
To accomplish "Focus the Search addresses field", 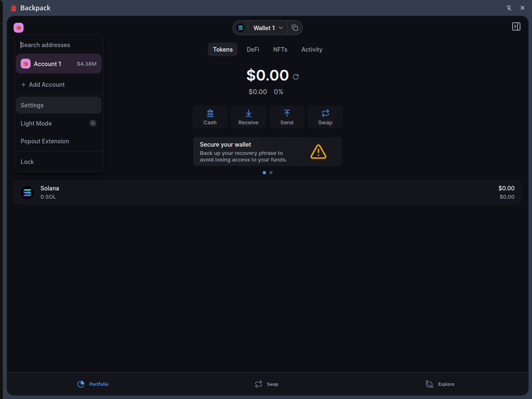I will tap(59, 45).
